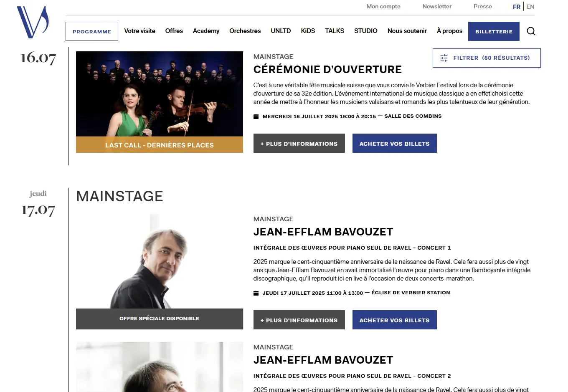Expand Plus d'informations for Cérémonie d'ouverture
The width and height of the screenshot is (568, 392).
tap(299, 143)
